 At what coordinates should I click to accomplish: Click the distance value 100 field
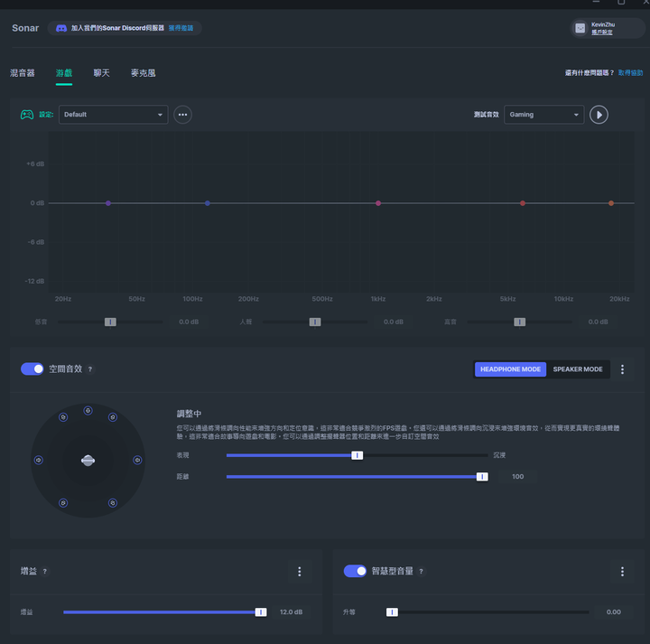pos(517,477)
